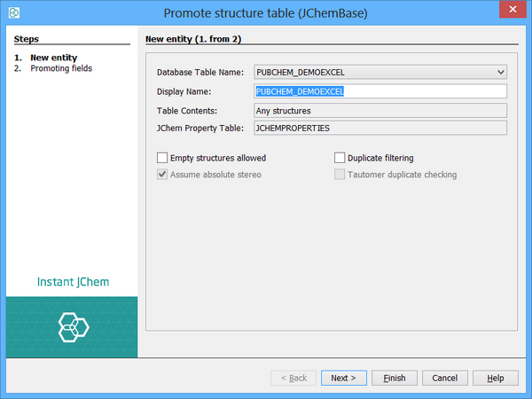Click the Instant JChem brand text
Screen dimensions: 532x399
73,282
